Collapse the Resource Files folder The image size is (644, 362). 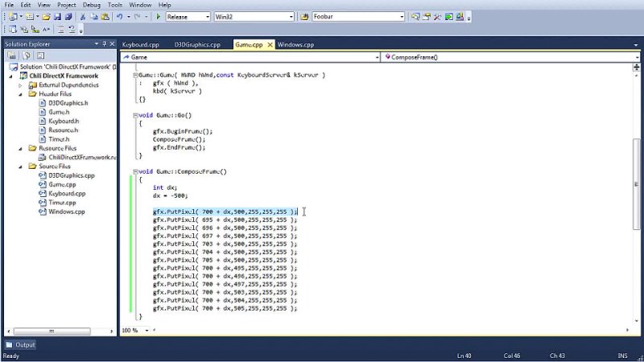(x=20, y=149)
